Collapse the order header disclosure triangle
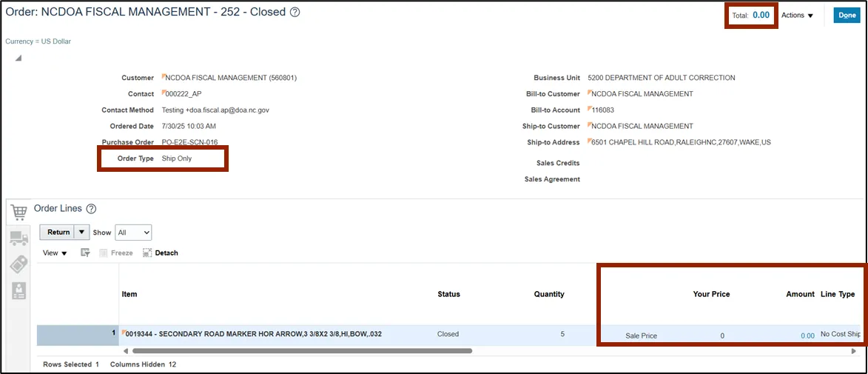This screenshot has width=868, height=374. coord(18,59)
